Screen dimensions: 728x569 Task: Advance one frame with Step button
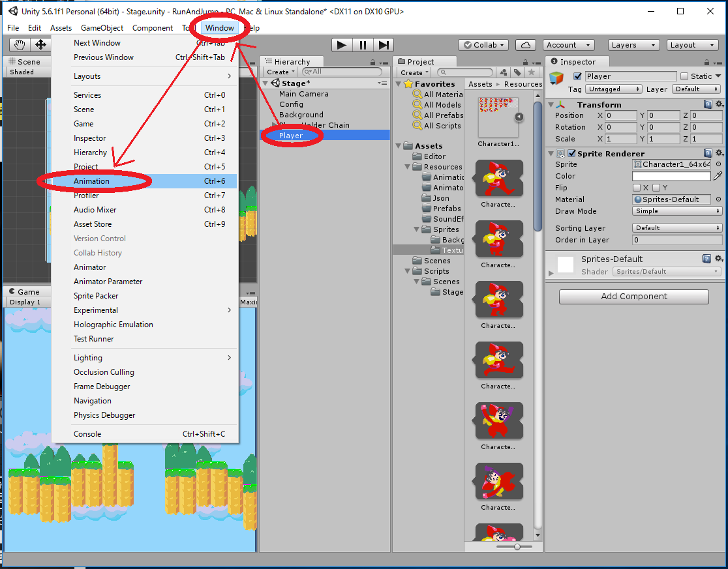click(x=384, y=45)
